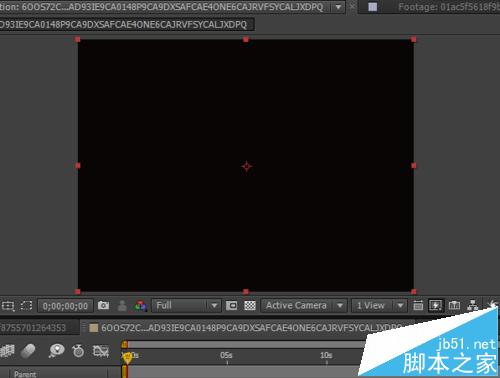500x378 pixels.
Task: Toggle mask and shape path visibility
Action: [x=26, y=305]
